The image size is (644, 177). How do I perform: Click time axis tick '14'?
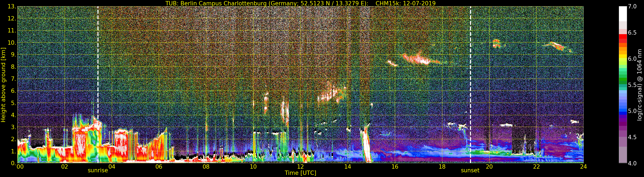(347, 167)
